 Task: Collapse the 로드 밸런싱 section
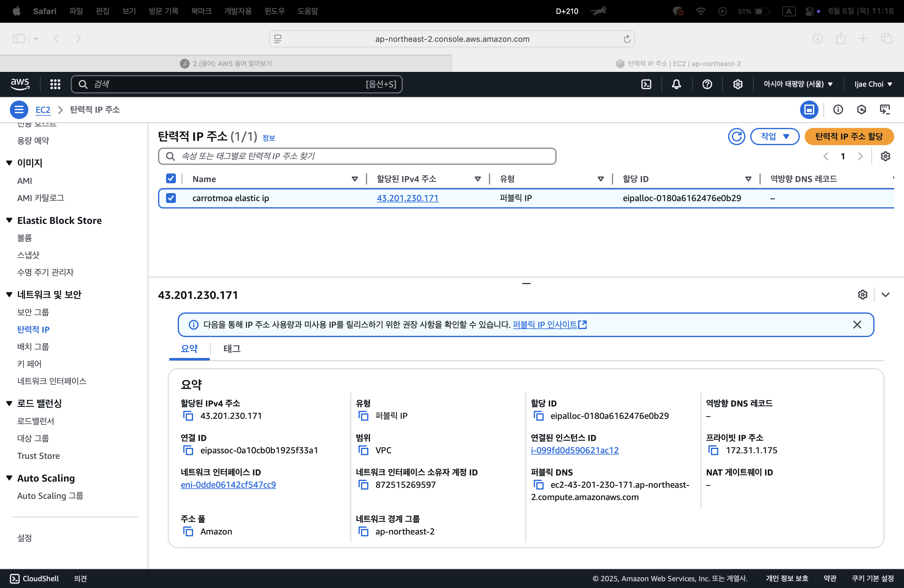[9, 403]
